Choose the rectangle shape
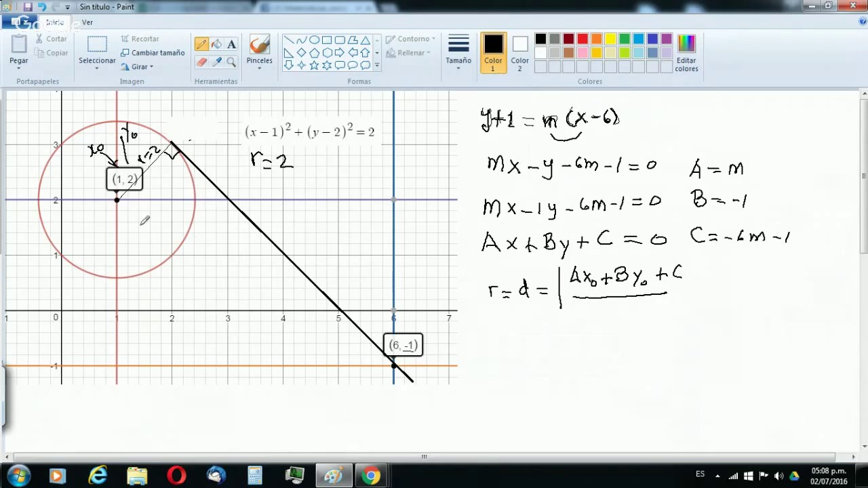Viewport: 868px width, 488px height. [327, 40]
